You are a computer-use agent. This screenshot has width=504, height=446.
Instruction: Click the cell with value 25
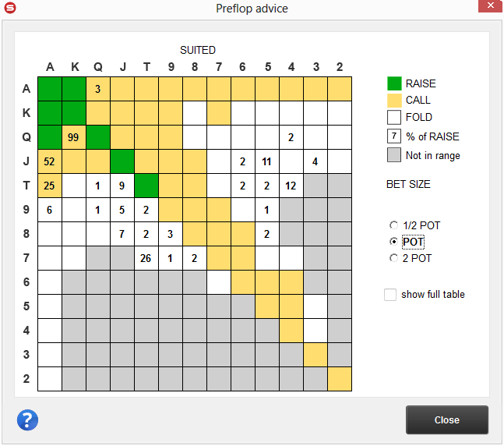pyautogui.click(x=49, y=186)
